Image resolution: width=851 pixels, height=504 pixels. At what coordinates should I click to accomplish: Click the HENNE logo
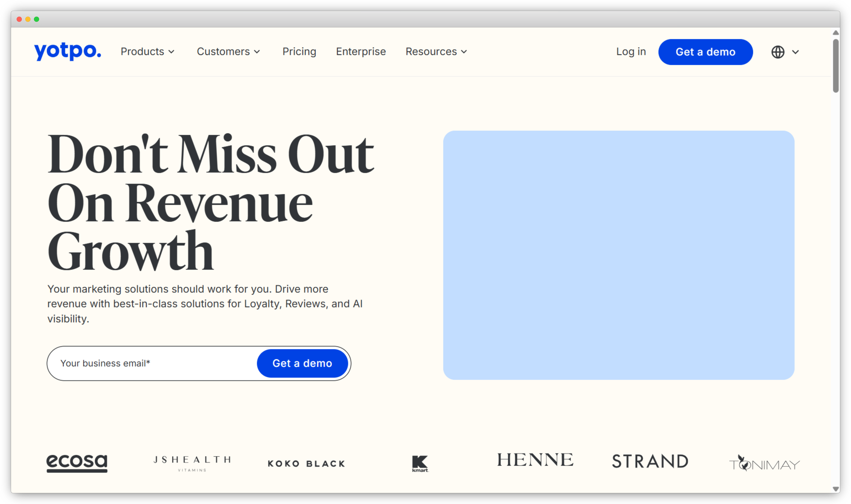pyautogui.click(x=535, y=460)
